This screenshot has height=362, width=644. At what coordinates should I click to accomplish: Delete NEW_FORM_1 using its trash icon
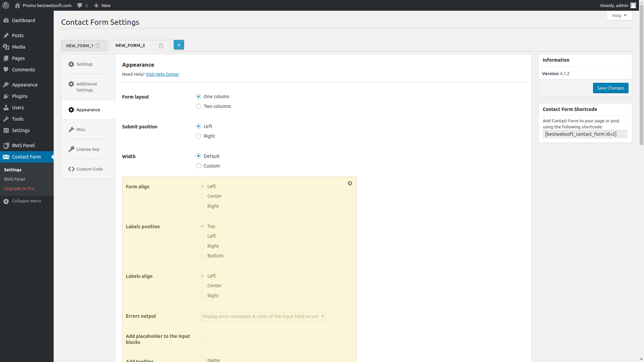tap(98, 46)
